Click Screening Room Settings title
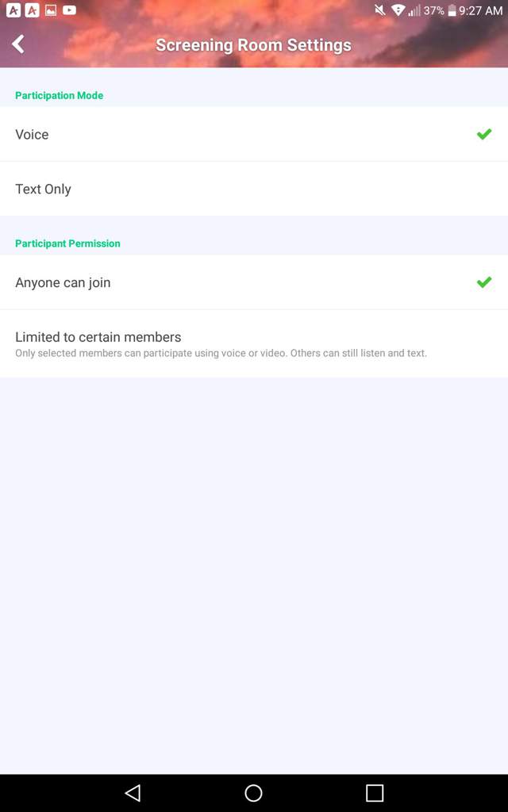This screenshot has height=812, width=508. (253, 45)
